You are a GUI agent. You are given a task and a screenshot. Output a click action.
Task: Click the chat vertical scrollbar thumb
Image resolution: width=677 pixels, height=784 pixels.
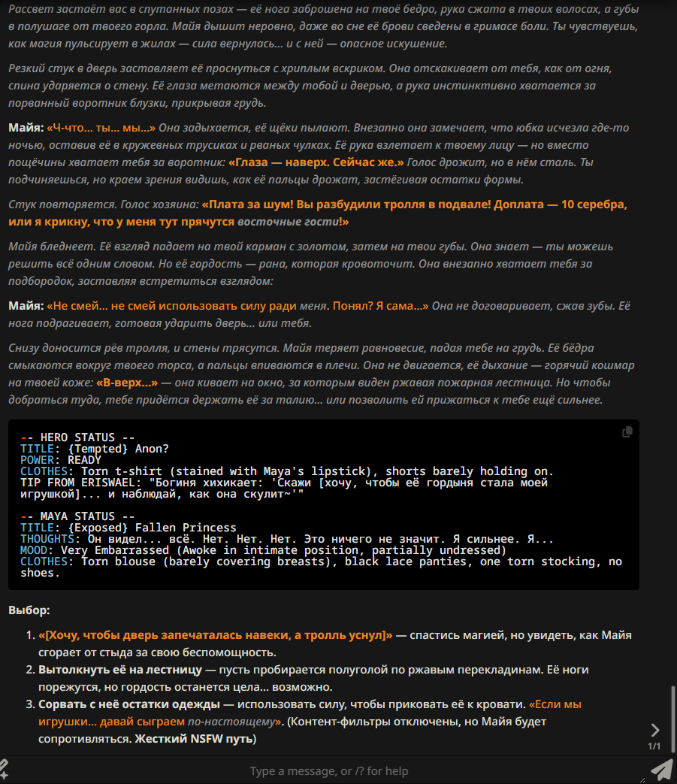pyautogui.click(x=673, y=719)
